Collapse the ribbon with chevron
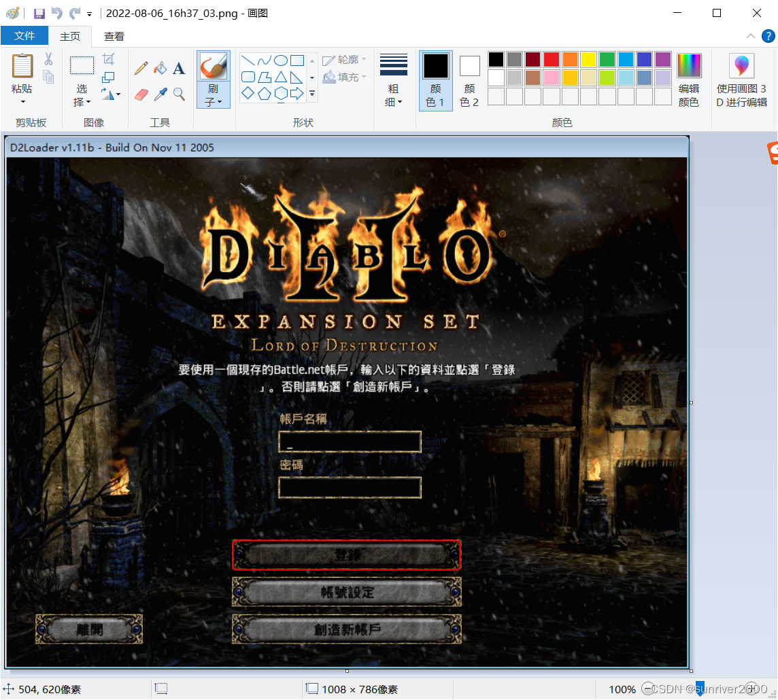The width and height of the screenshot is (778, 700). coord(751,36)
